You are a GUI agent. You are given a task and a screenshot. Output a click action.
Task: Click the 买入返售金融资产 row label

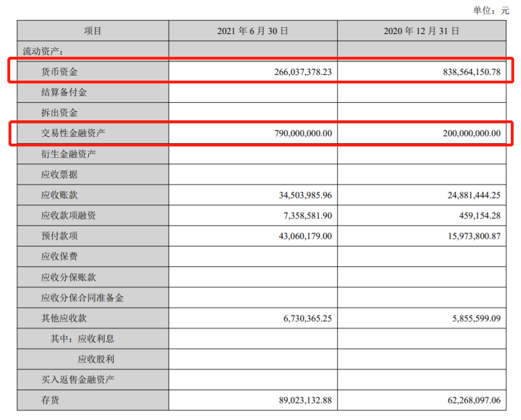(x=78, y=380)
